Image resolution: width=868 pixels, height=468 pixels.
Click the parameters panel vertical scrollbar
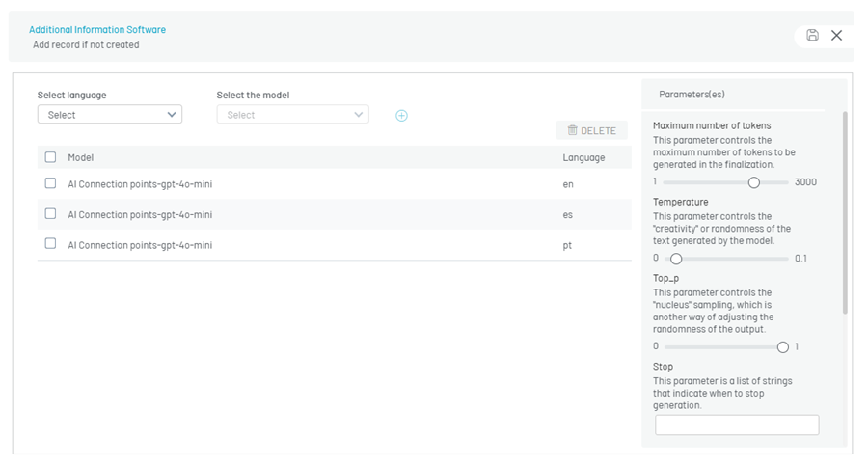pos(845,213)
